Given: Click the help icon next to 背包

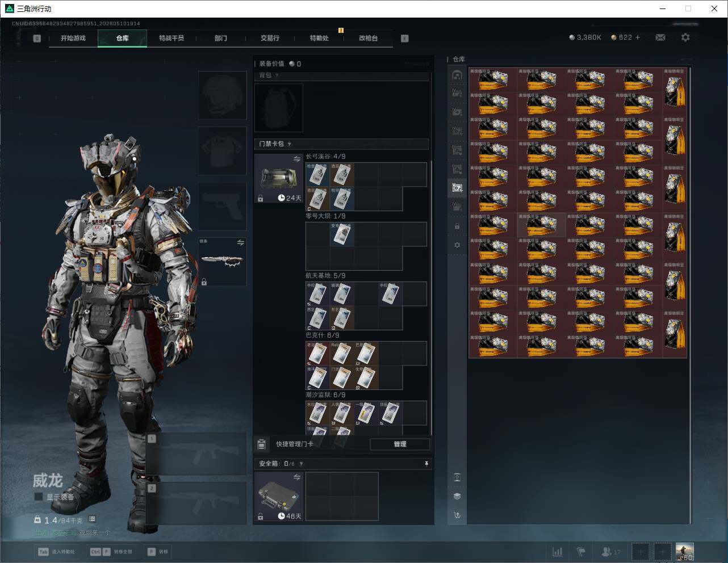Looking at the screenshot, I should [277, 75].
